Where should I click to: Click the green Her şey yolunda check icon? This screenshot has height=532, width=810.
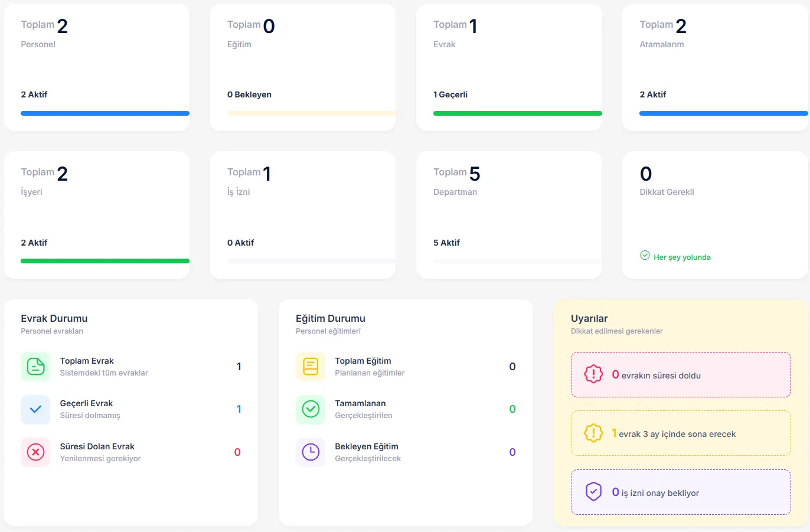pyautogui.click(x=645, y=256)
